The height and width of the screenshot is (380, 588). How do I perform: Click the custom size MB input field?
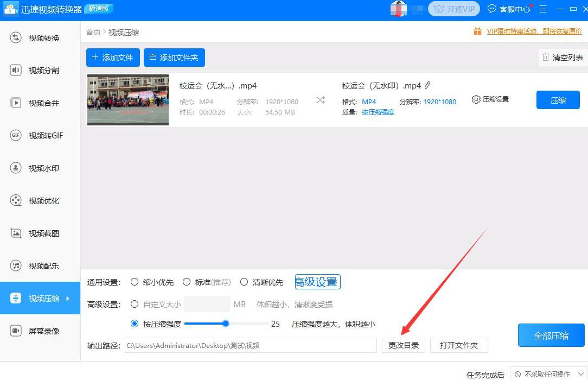pyautogui.click(x=207, y=304)
